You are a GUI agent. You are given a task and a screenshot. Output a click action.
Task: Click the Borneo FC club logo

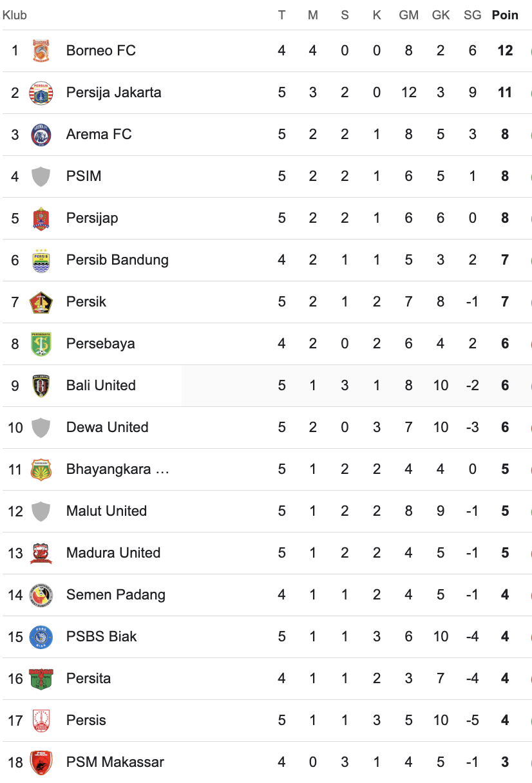pyautogui.click(x=41, y=51)
